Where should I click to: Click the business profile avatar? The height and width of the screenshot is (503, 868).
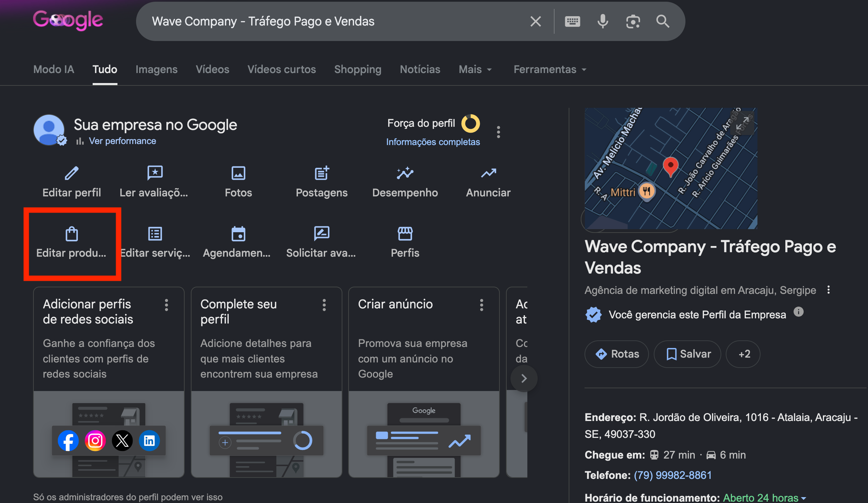click(x=49, y=130)
